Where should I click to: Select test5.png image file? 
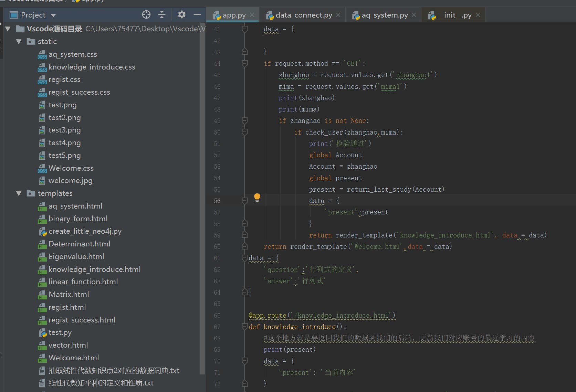[64, 156]
